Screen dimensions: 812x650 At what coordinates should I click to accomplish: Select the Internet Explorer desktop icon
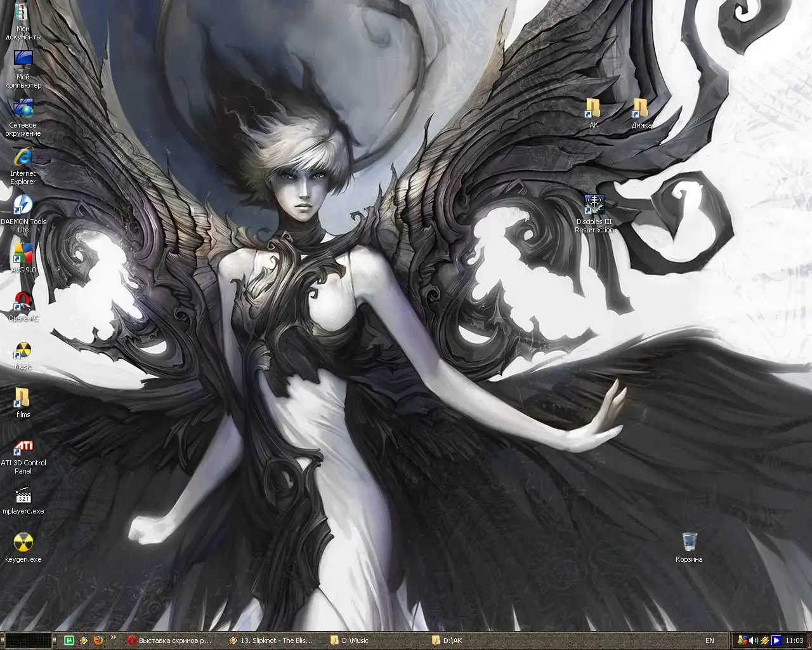[23, 157]
